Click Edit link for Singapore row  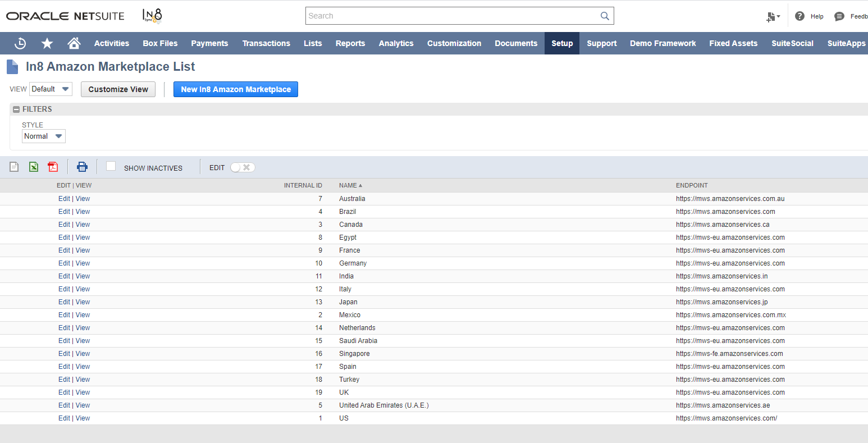tap(64, 354)
